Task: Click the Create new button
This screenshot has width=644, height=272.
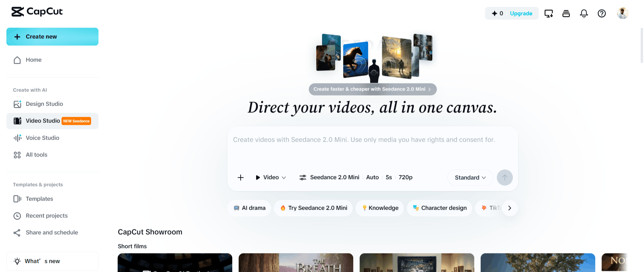Action: pyautogui.click(x=52, y=37)
